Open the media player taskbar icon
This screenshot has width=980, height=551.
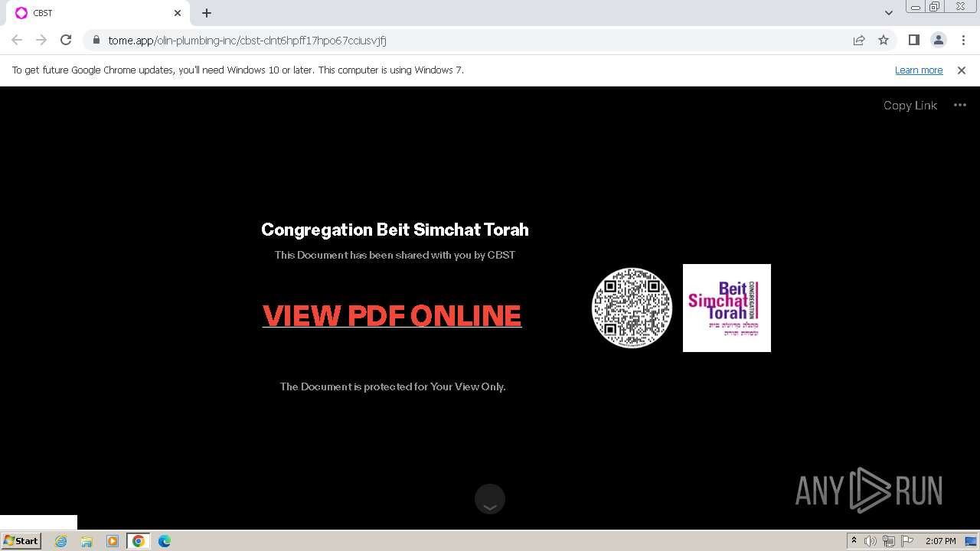pos(113,541)
